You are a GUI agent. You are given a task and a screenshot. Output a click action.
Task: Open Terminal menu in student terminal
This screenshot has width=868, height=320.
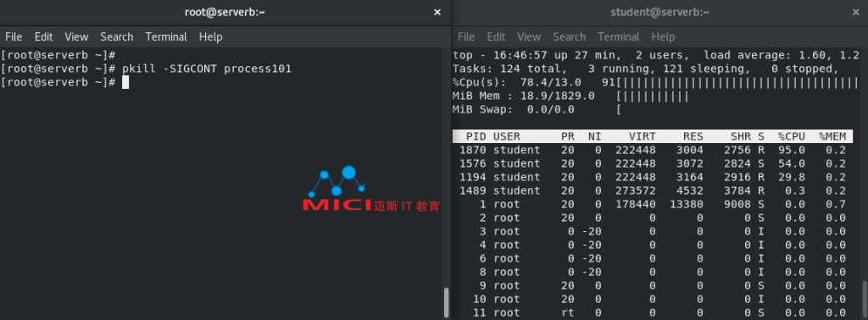pos(618,37)
